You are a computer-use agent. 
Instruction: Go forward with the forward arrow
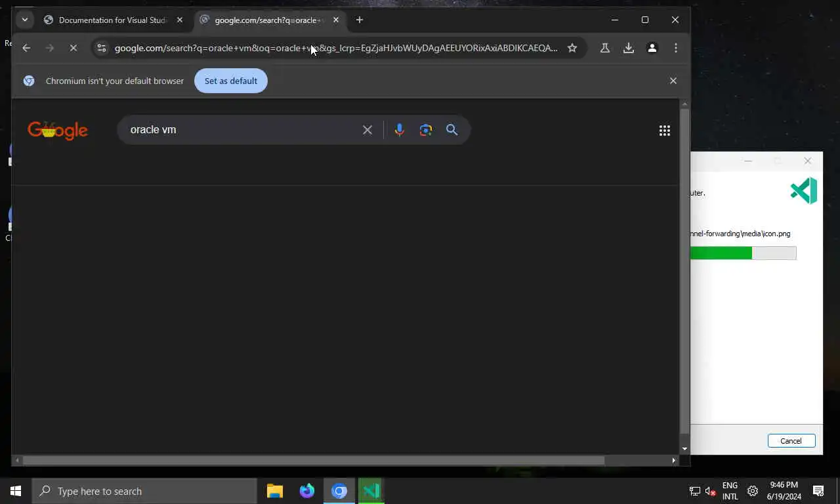(50, 48)
